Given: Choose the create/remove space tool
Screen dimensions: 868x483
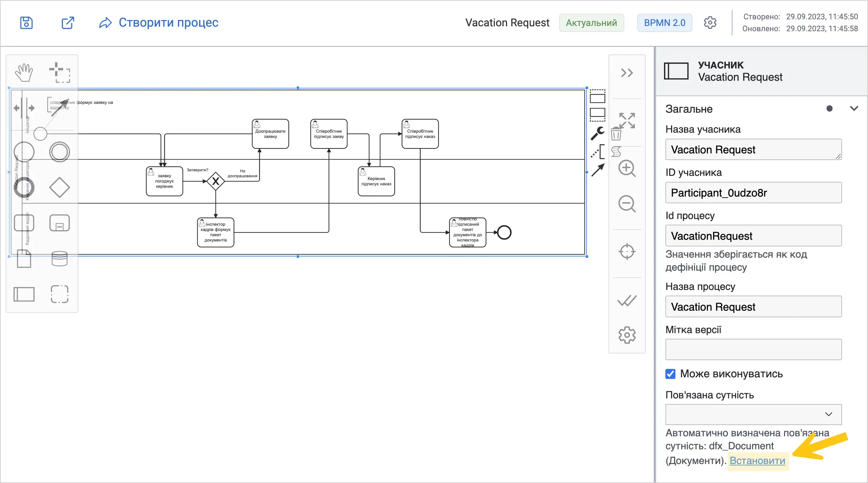Looking at the screenshot, I should 24,108.
